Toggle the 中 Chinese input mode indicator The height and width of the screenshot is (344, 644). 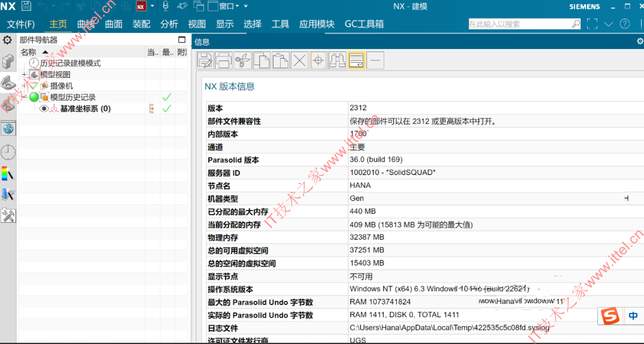tap(633, 316)
